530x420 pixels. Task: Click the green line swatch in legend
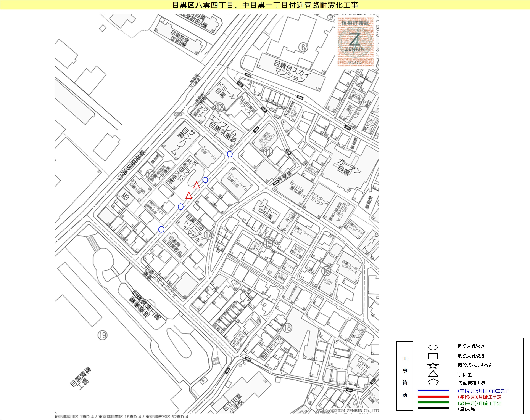(433, 402)
